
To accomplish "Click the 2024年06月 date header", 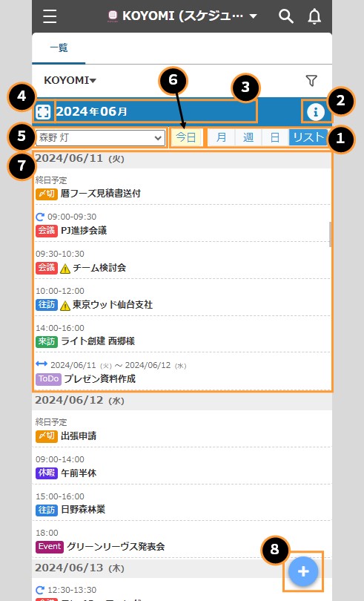I will [x=92, y=111].
